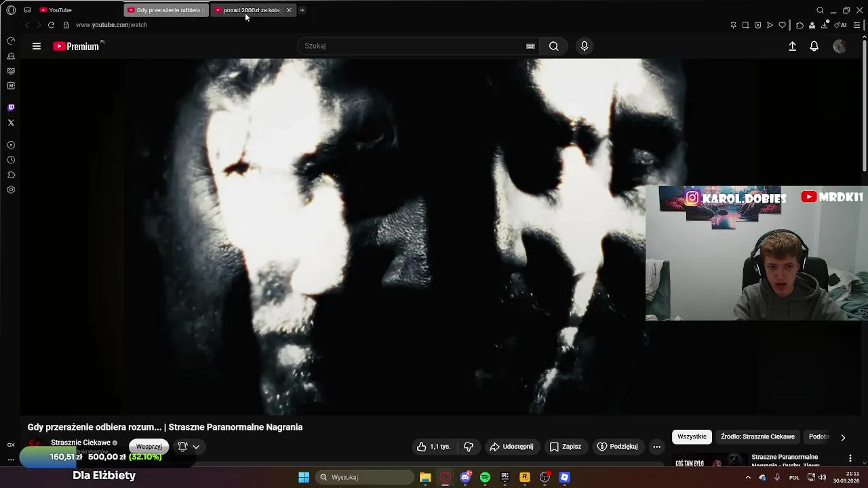This screenshot has width=868, height=488.
Task: Open the extensions puzzle-piece icon
Action: pos(800,25)
